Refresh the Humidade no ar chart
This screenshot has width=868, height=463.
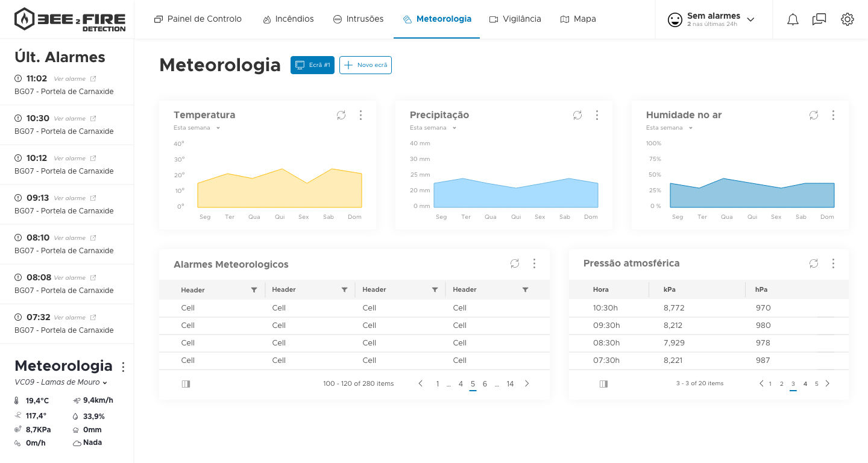pyautogui.click(x=814, y=115)
